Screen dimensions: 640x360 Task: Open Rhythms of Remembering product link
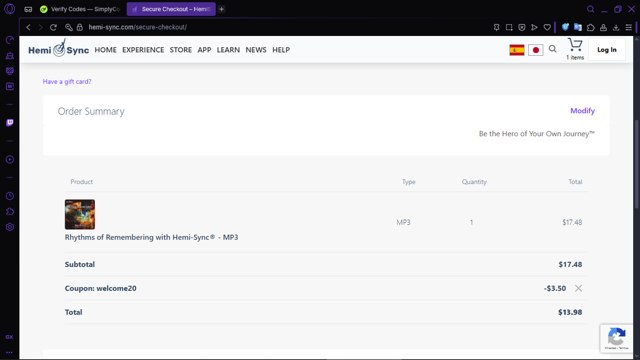tap(151, 237)
